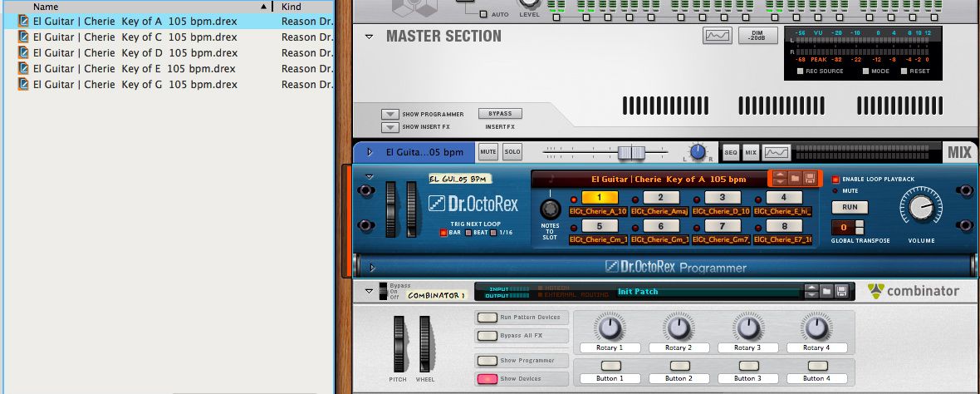This screenshot has height=394, width=980.
Task: Expand the Dr. OctoRex Programmer panel
Action: click(x=373, y=268)
